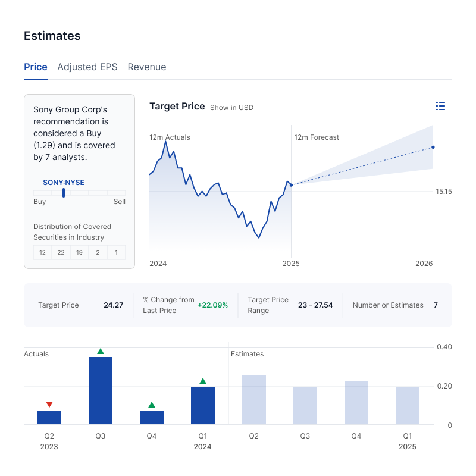Select the distribution cell showing 19

pyautogui.click(x=79, y=253)
